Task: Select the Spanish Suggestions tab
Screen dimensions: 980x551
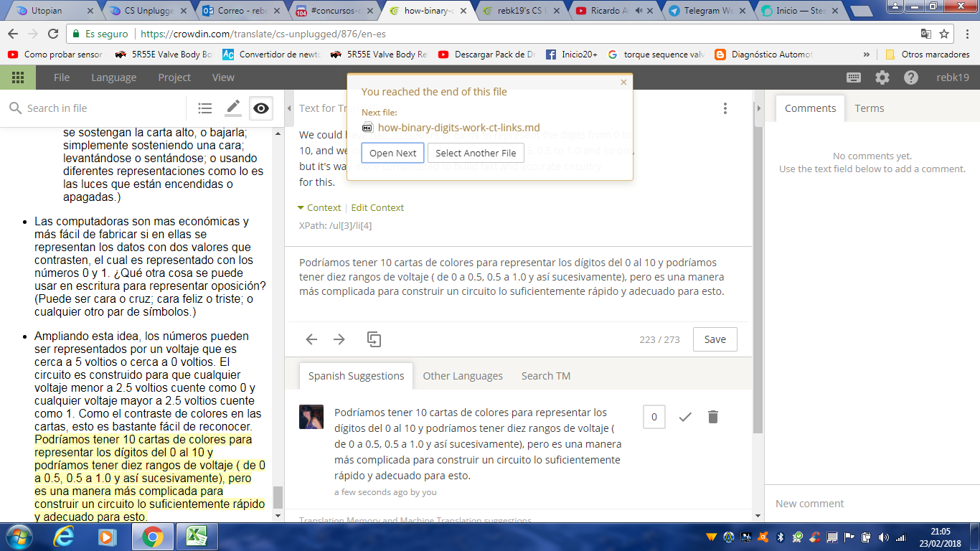Action: (x=356, y=376)
